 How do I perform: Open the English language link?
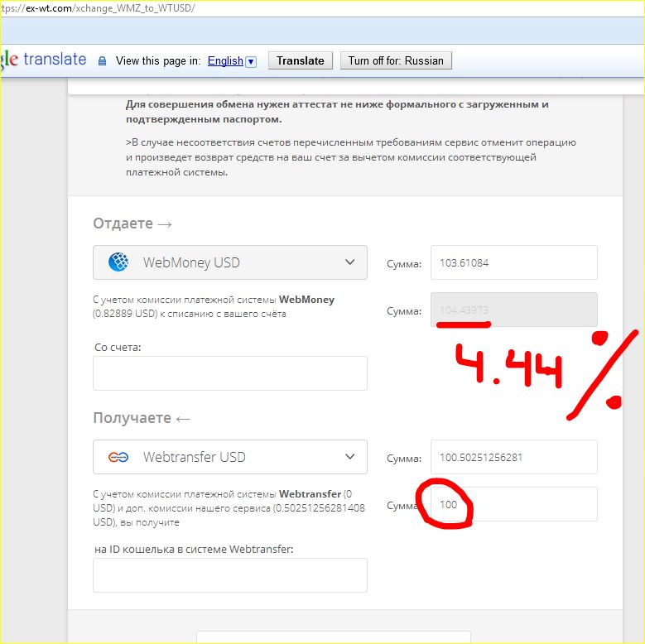click(225, 61)
